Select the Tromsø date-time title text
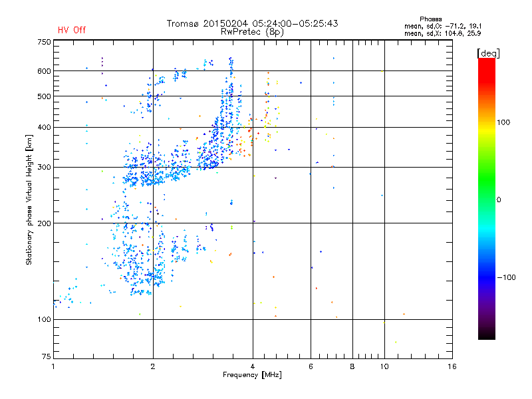 coord(253,23)
